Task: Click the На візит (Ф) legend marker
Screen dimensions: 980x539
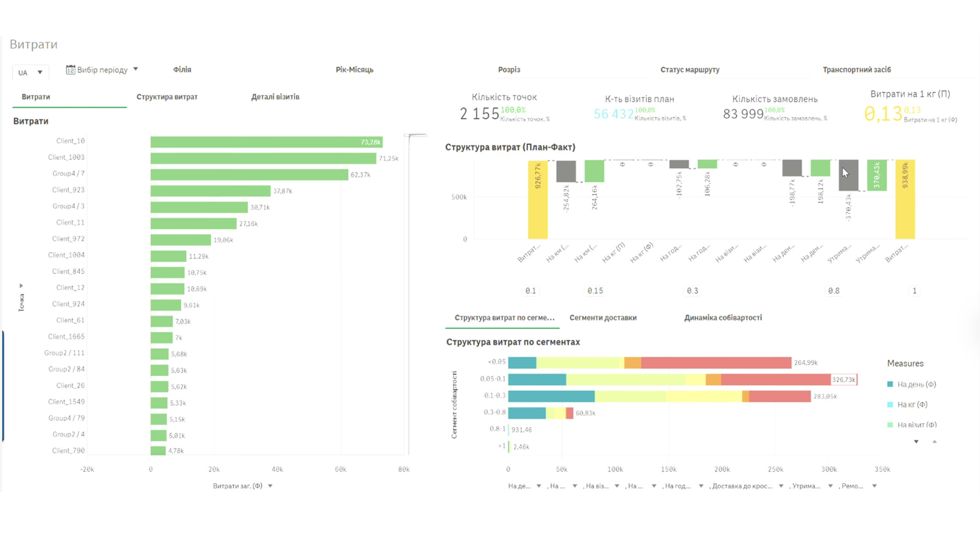Action: tap(890, 425)
